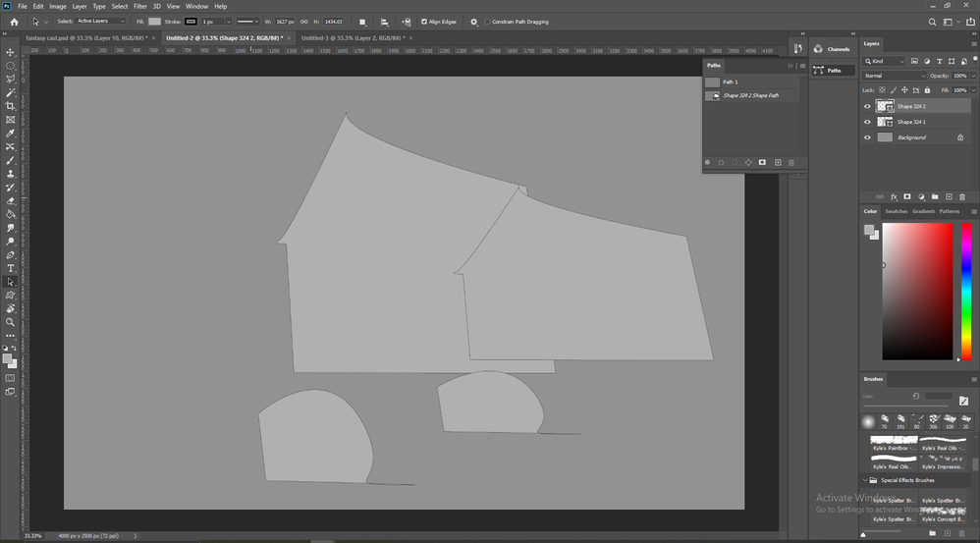Delete current path using Paths trash icon
This screenshot has width=980, height=543.
(791, 162)
